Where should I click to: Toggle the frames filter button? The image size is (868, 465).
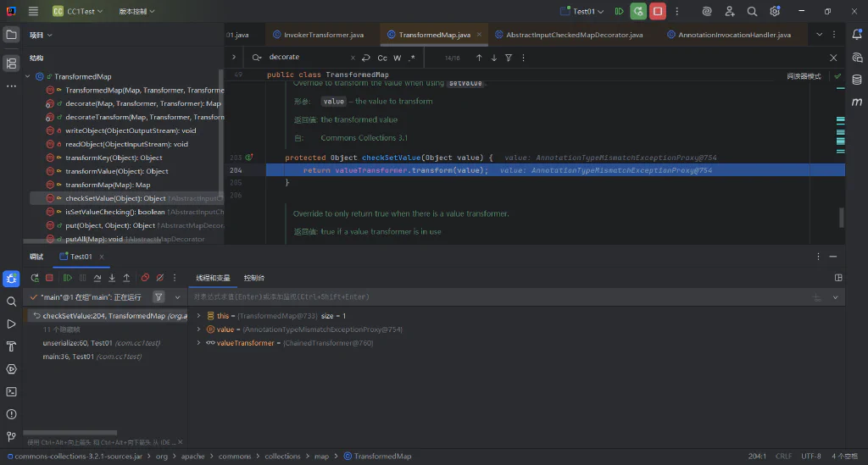coord(159,297)
